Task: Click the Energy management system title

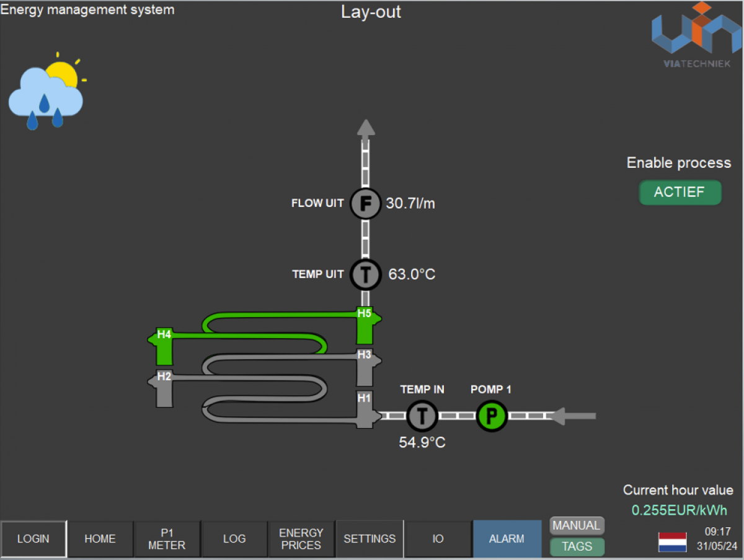Action: [x=87, y=9]
